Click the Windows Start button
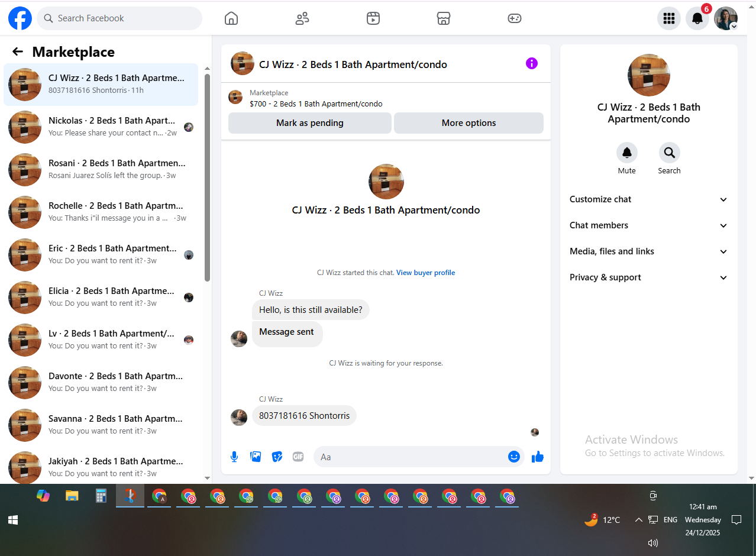Screen dimensions: 756x556 tap(13, 520)
